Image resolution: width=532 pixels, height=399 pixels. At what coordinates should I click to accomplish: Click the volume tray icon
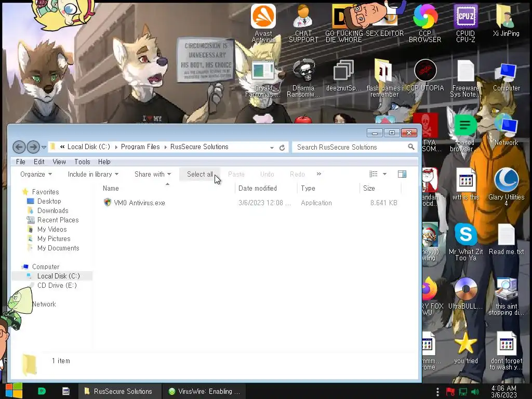(475, 392)
